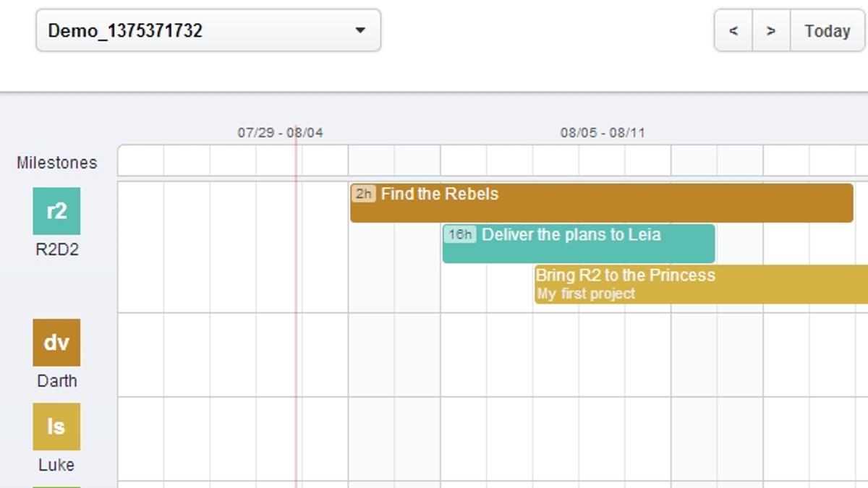
Task: Jump to Today in the timeline
Action: tap(827, 30)
